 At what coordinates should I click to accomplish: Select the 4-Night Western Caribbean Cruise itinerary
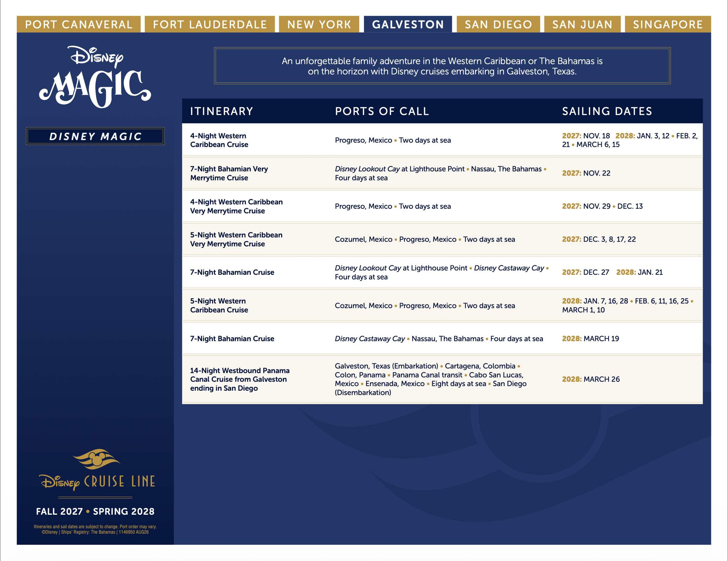coord(219,140)
